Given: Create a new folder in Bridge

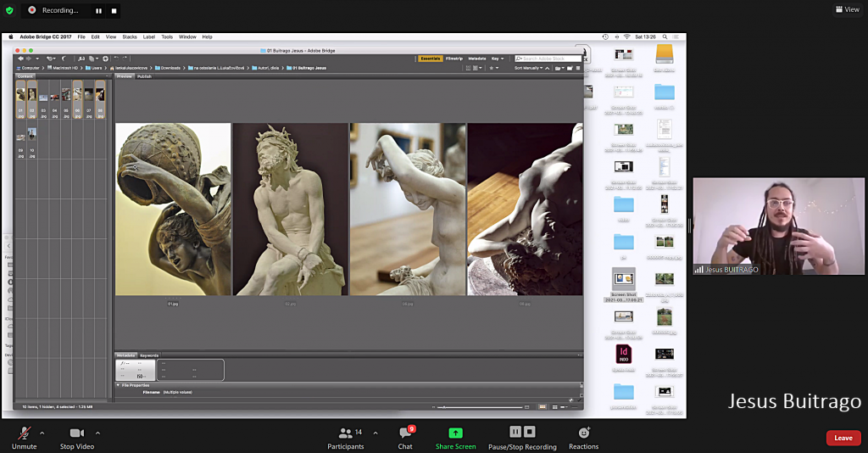Looking at the screenshot, I should click(570, 68).
